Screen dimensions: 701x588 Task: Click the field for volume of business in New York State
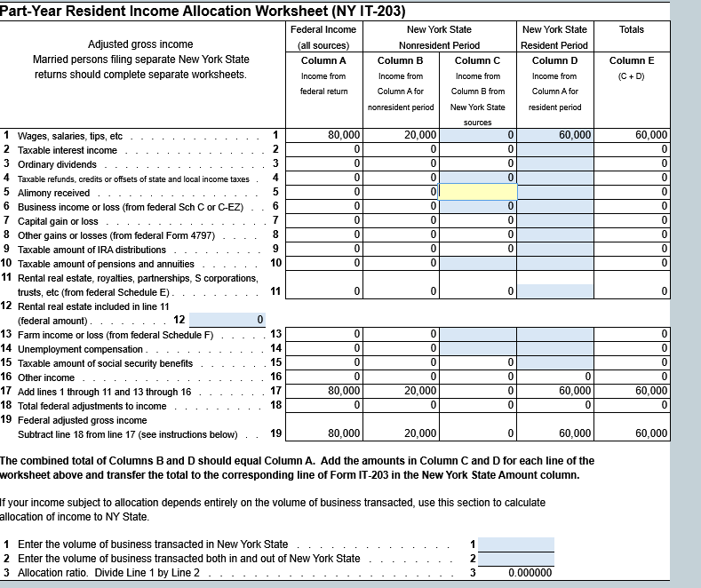[x=516, y=544]
